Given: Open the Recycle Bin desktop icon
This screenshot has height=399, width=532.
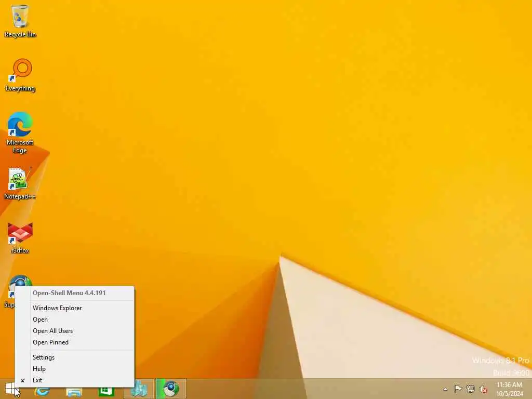Looking at the screenshot, I should coord(20,21).
